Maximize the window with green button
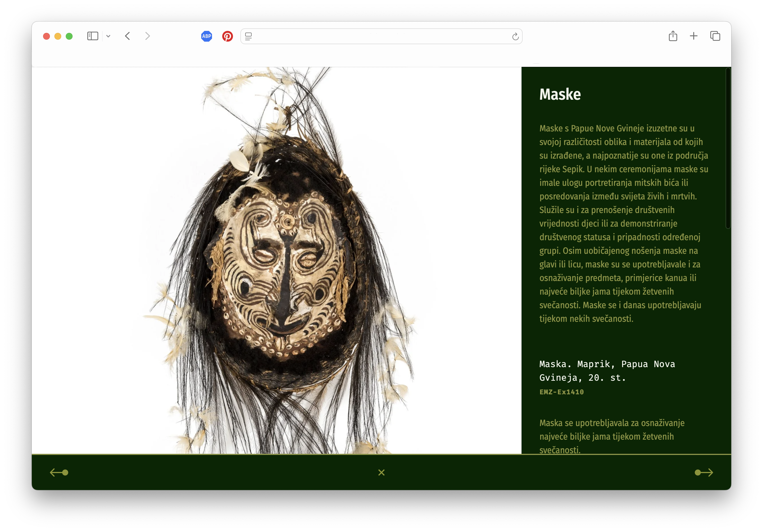 pyautogui.click(x=69, y=36)
